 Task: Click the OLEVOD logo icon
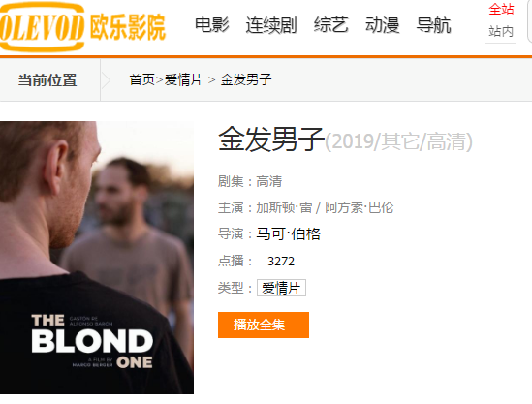42,27
